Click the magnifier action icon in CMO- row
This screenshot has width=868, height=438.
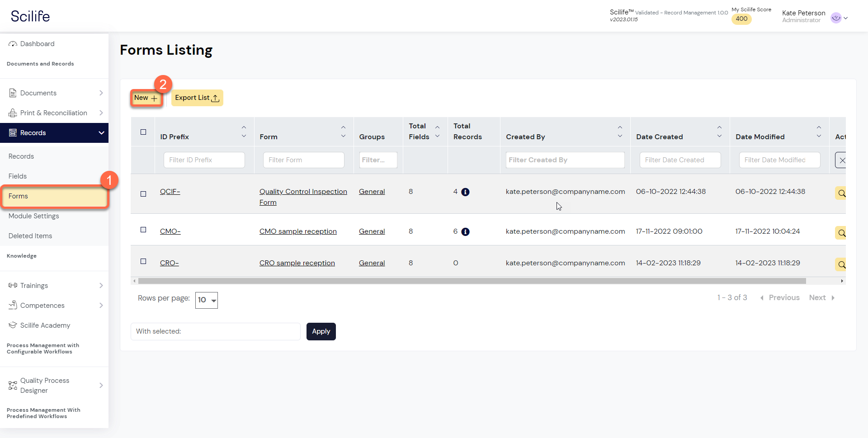tap(841, 233)
